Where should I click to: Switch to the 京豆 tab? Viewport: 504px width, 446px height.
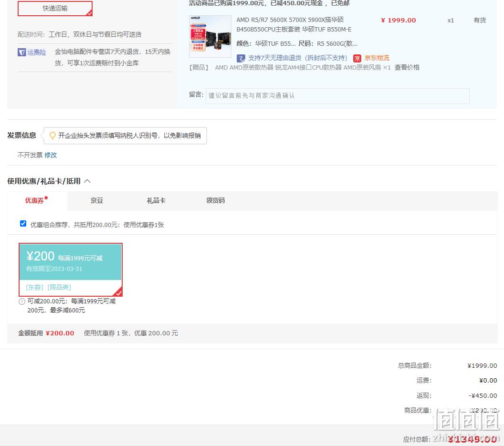[x=97, y=200]
